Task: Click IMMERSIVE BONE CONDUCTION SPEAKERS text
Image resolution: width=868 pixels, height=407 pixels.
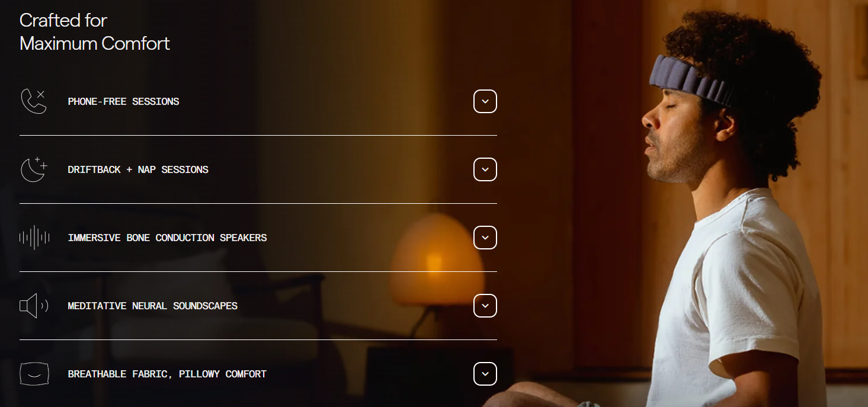Action: (167, 238)
